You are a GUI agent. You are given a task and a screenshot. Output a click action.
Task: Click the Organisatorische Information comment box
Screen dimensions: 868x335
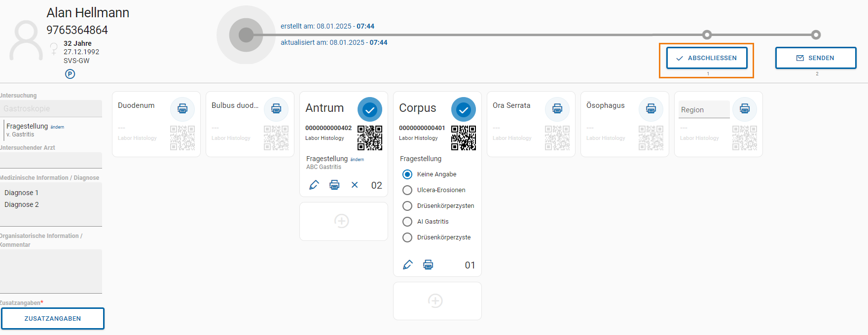[x=51, y=271]
